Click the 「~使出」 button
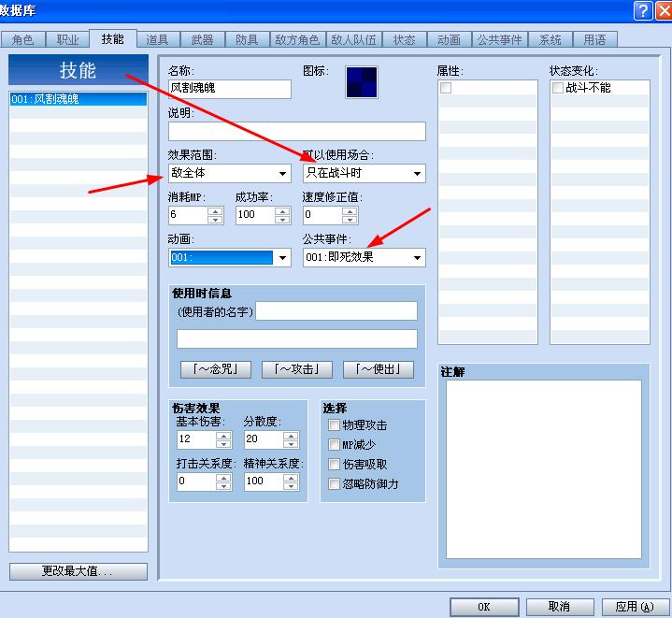Screen dimensions: 672x618 [379, 369]
